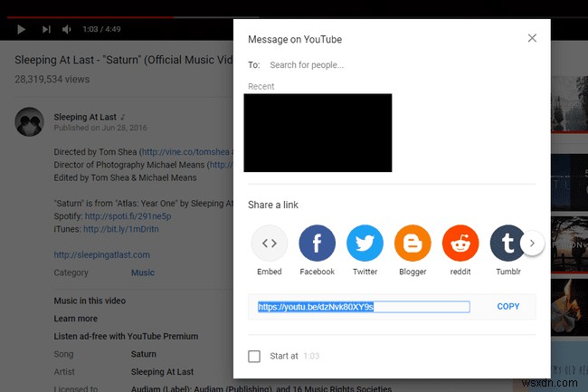The width and height of the screenshot is (588, 392).
Task: Click Listen ad-free with YouTube Premium
Action: point(126,336)
